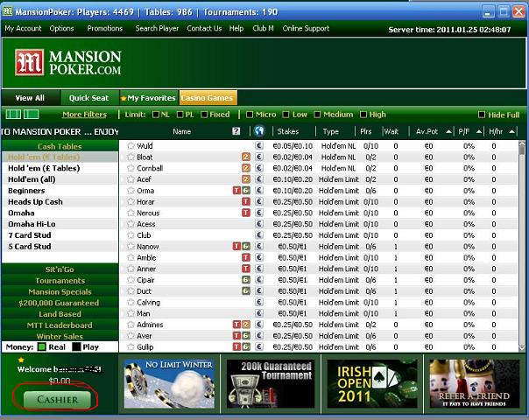The height and width of the screenshot is (420, 529).
Task: Open the Refer a Friend banner
Action: (x=474, y=383)
